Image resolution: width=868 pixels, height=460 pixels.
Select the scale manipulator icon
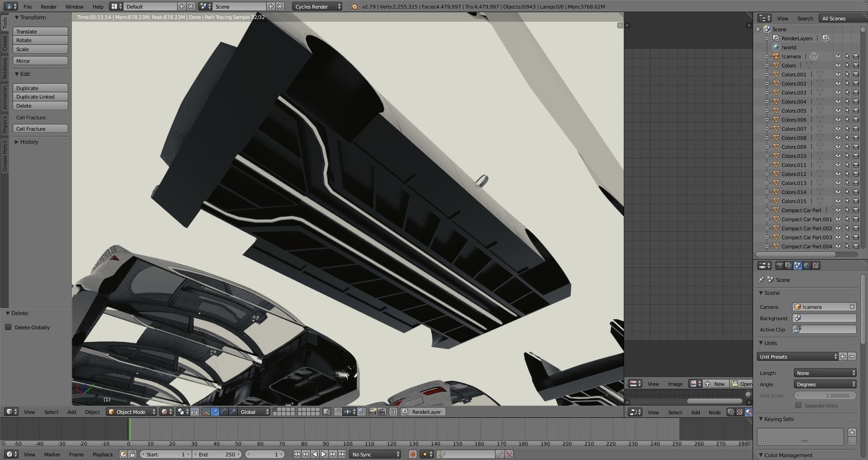[233, 412]
